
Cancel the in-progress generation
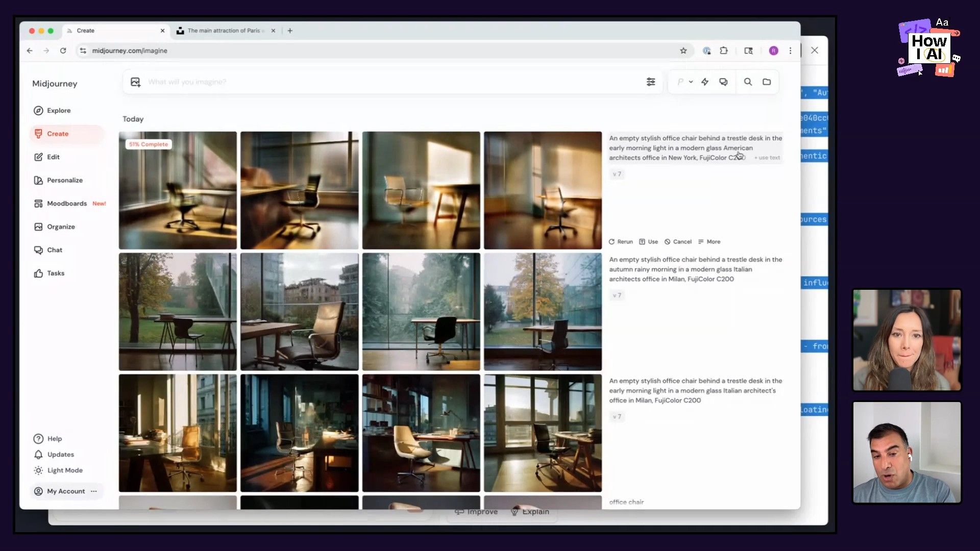click(678, 242)
